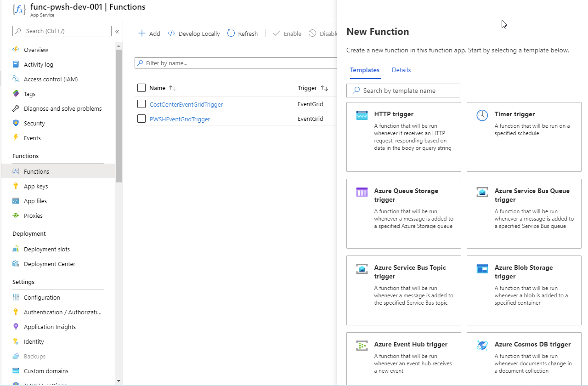Click Add in the toolbar
Viewport: 588px width, 386px height.
149,34
